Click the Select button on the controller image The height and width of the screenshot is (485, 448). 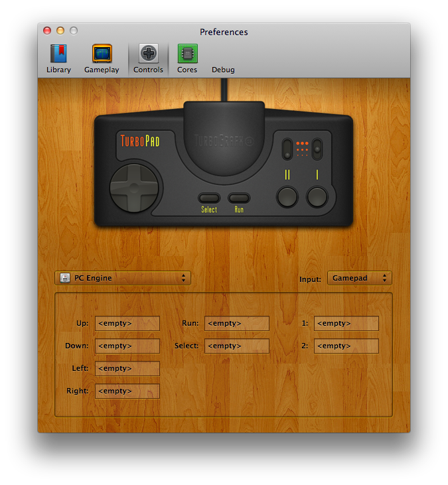[209, 198]
